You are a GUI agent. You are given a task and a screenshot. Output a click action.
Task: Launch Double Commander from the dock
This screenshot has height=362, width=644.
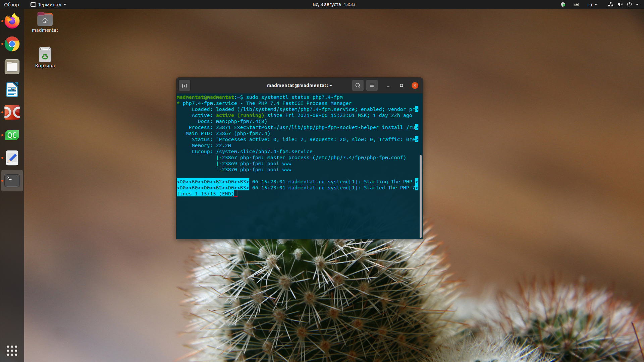[12, 112]
